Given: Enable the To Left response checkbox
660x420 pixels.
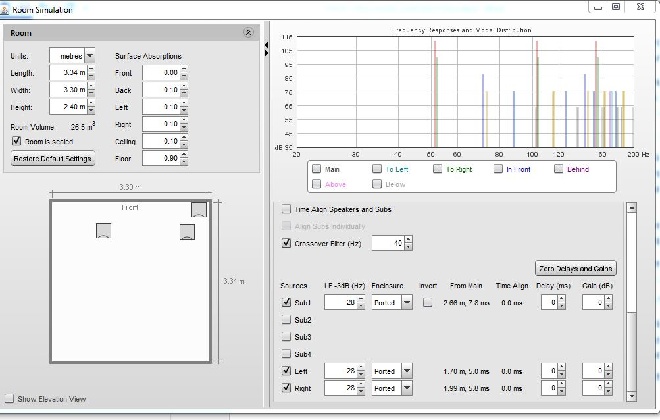Looking at the screenshot, I should [377, 169].
